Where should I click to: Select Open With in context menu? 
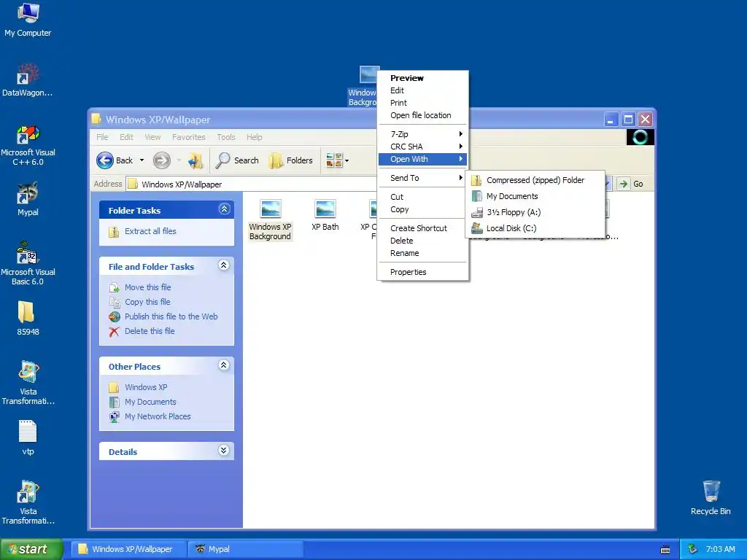point(422,159)
